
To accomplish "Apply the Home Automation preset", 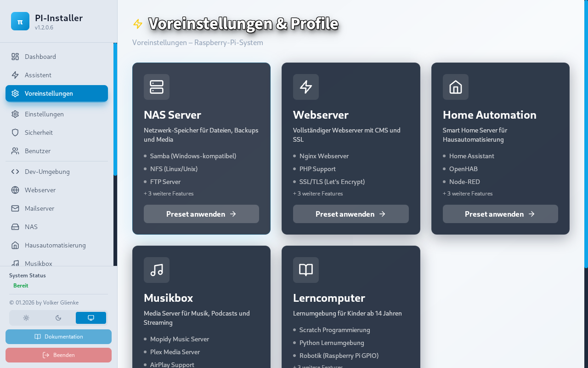I will click(x=500, y=214).
